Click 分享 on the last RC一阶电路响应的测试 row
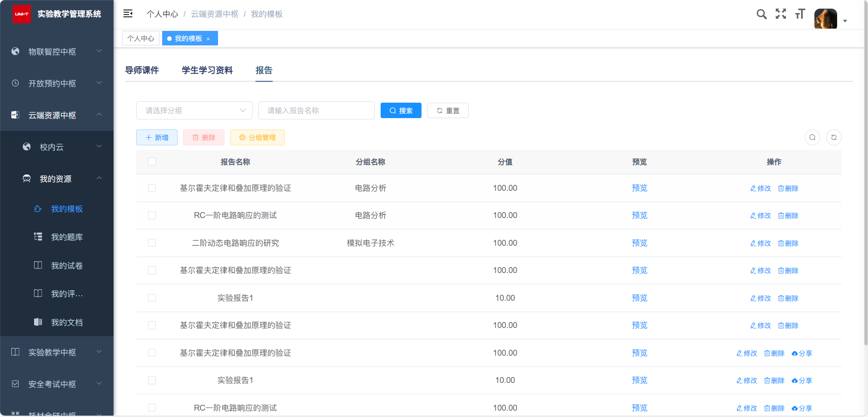The height and width of the screenshot is (417, 868). click(x=802, y=408)
